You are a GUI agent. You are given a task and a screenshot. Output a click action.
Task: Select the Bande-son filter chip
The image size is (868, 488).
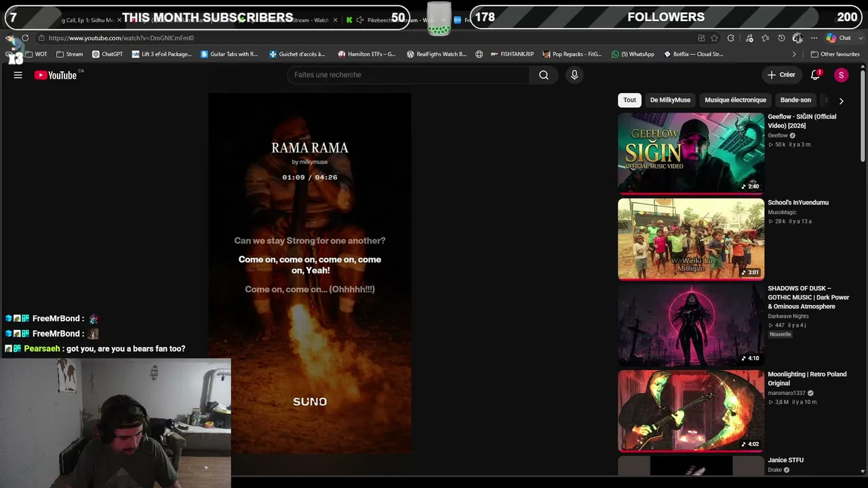(795, 100)
